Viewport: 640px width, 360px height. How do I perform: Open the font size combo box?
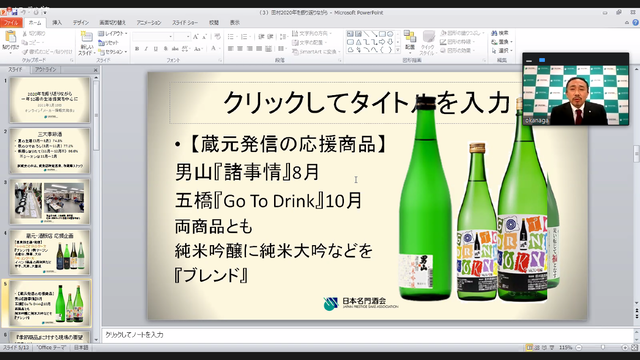click(182, 37)
